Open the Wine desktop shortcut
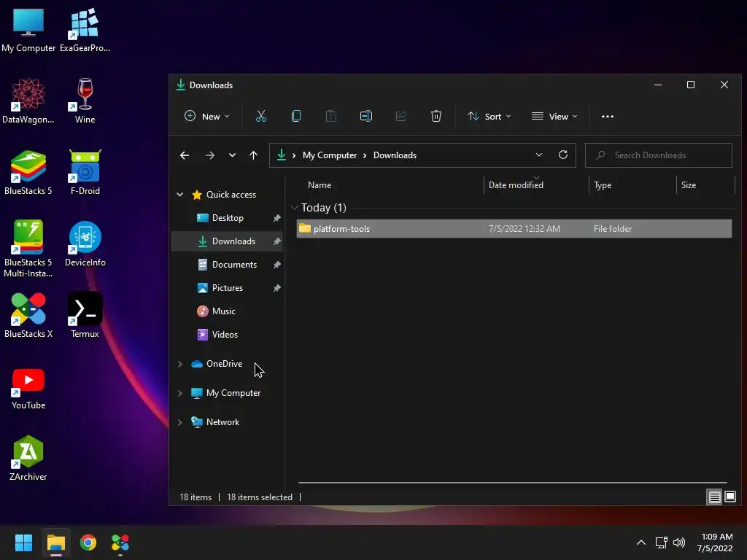The image size is (747, 560). pos(85,101)
